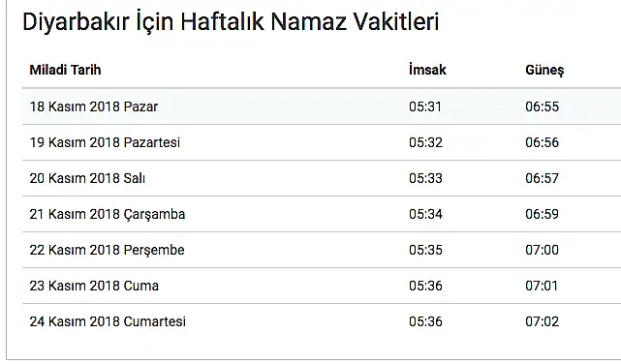This screenshot has width=621, height=364.
Task: Click the 05:31 İmsak time cell
Action: tap(425, 106)
